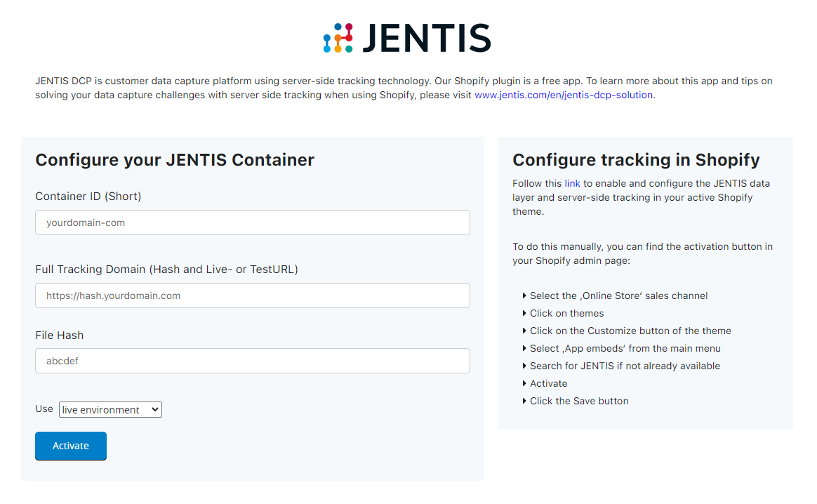Screen dimensions: 817x504
Task: Click 'Click on the Customize button' step
Action: (x=630, y=331)
